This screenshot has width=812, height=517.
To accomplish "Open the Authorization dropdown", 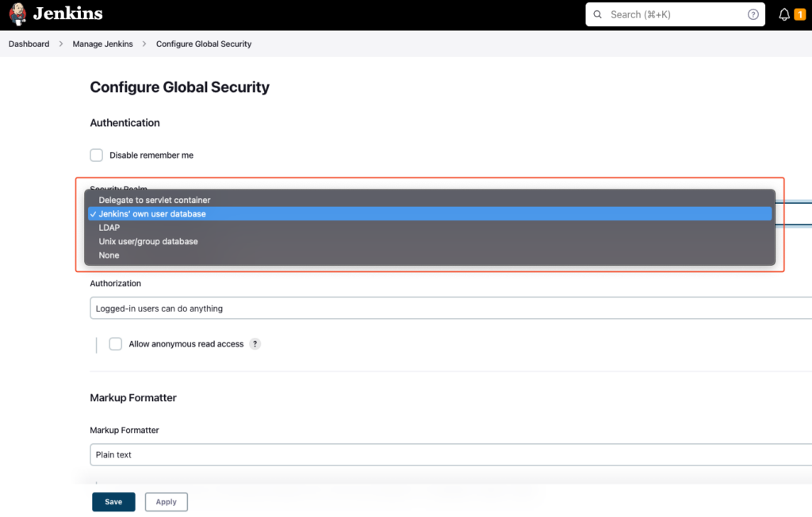I will pyautogui.click(x=450, y=308).
